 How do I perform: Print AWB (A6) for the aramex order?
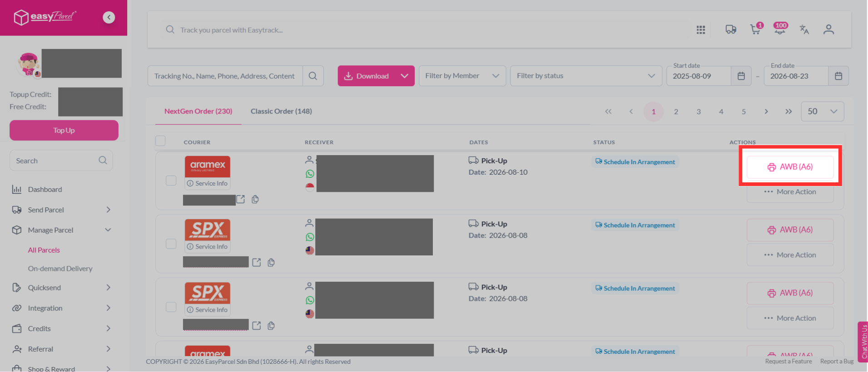[790, 167]
